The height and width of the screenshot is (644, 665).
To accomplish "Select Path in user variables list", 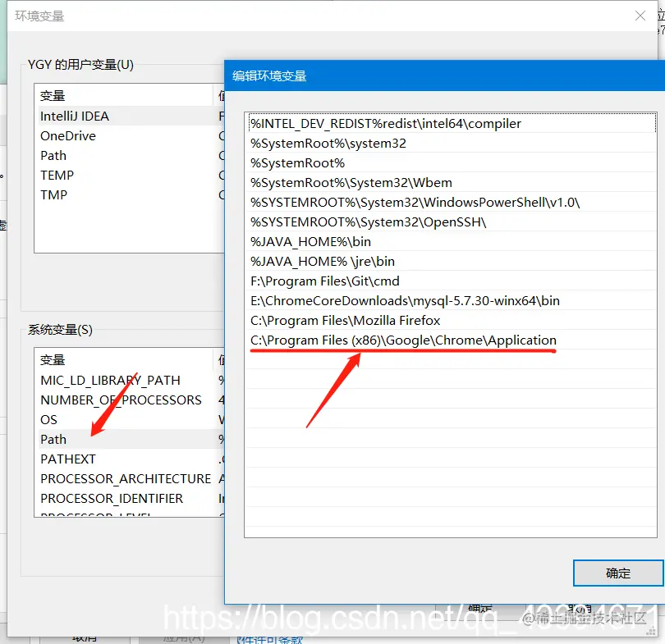I will point(131,155).
